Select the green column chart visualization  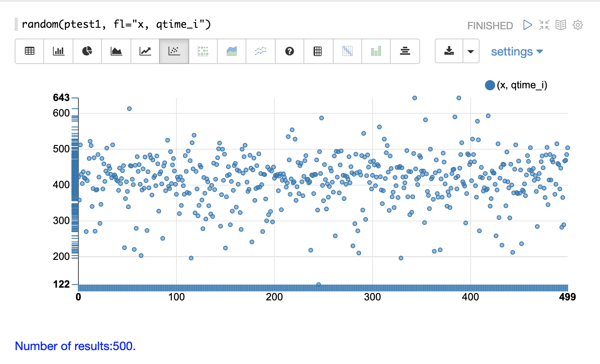(376, 51)
